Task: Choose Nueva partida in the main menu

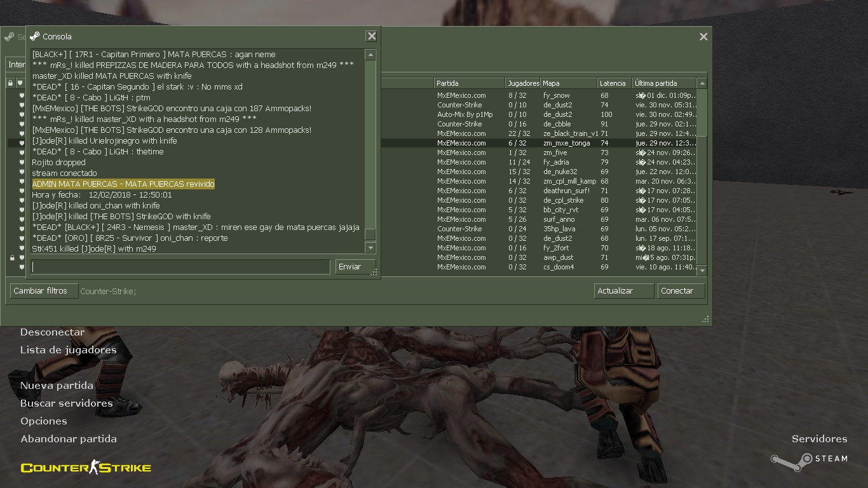Action: pos(57,386)
